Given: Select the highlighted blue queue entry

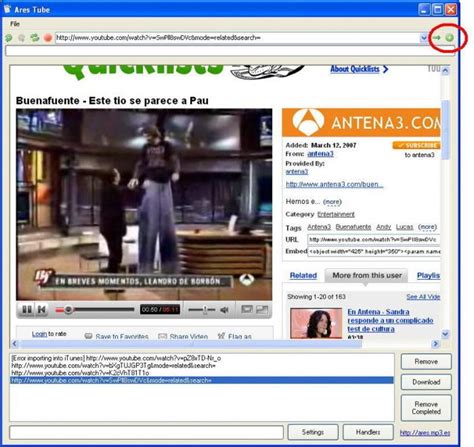Looking at the screenshot, I should click(x=202, y=380).
